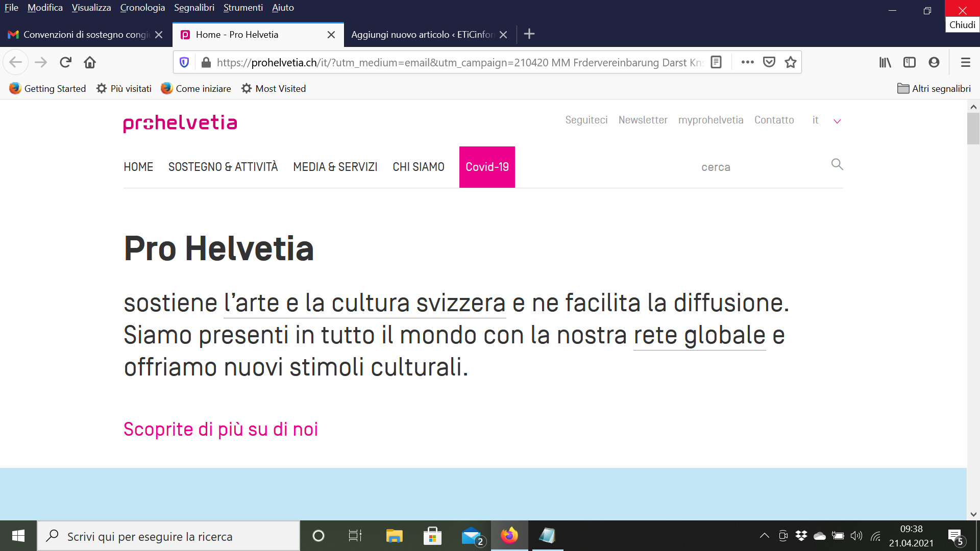The height and width of the screenshot is (551, 980).
Task: Toggle Reader View icon in address bar
Action: pyautogui.click(x=716, y=62)
